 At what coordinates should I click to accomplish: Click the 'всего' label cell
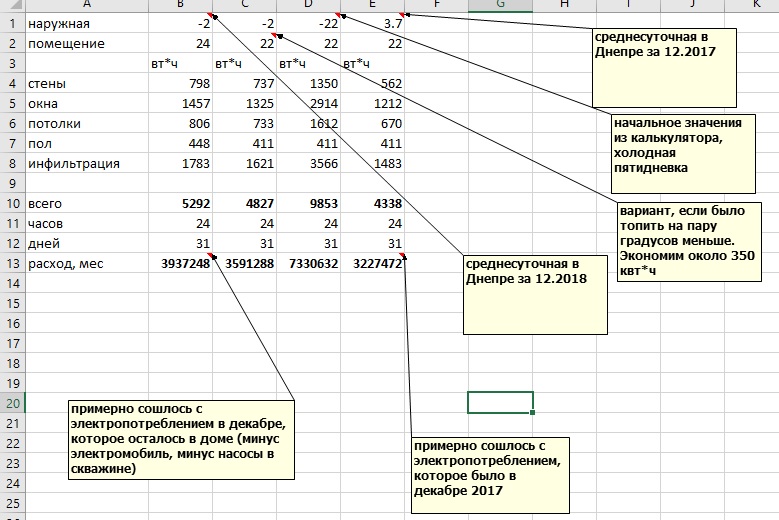86,204
